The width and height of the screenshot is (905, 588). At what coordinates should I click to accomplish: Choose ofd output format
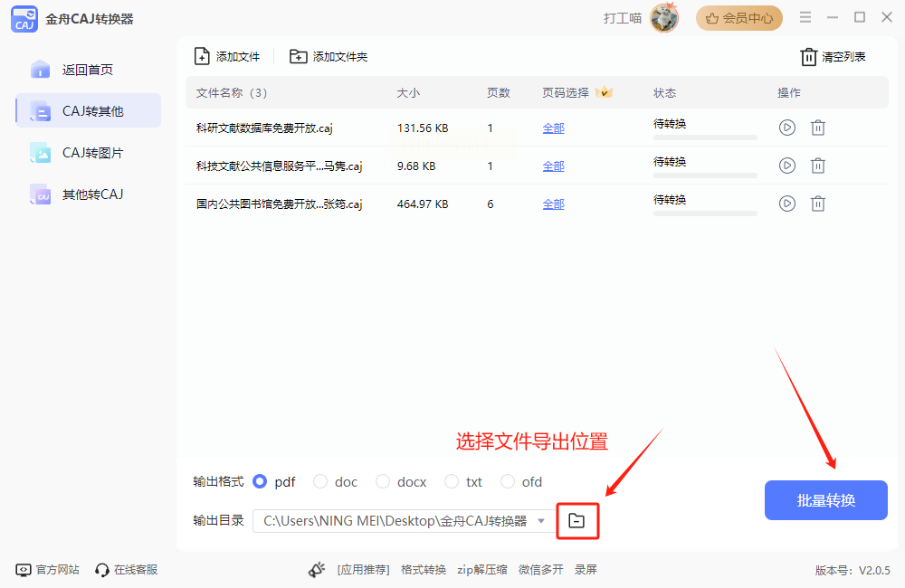point(508,481)
